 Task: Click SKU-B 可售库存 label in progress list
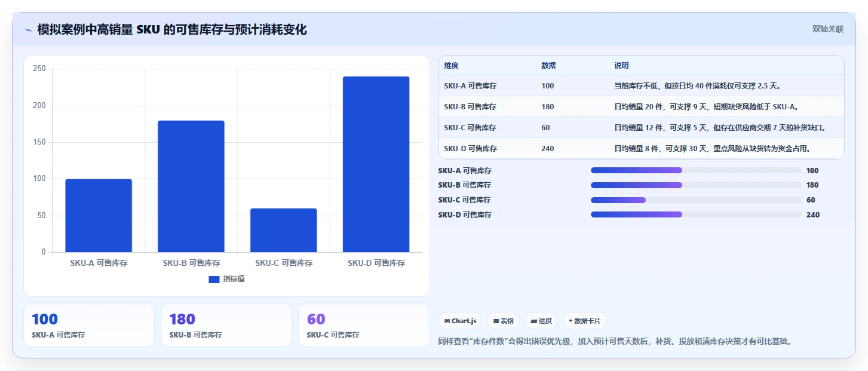465,185
